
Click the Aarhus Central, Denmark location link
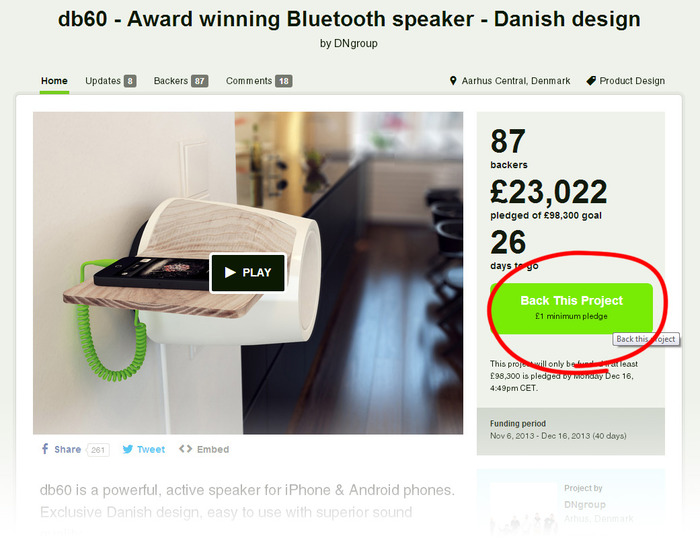pos(516,81)
